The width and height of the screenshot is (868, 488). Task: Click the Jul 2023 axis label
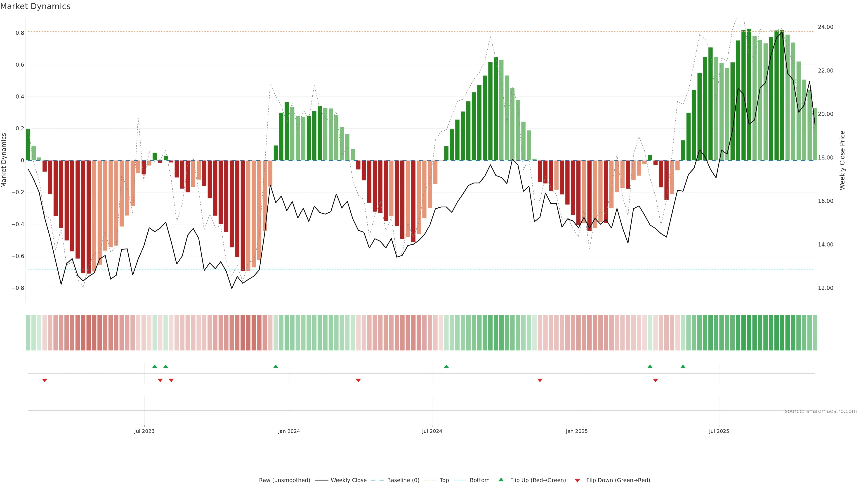click(x=144, y=431)
